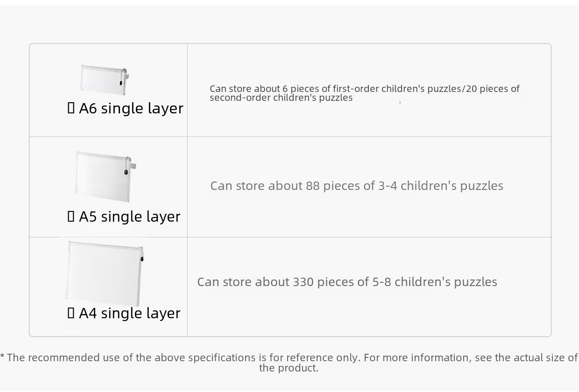Screen dimensions: 579x392
Task: Click the footnote line 'the product.'
Action: [289, 368]
